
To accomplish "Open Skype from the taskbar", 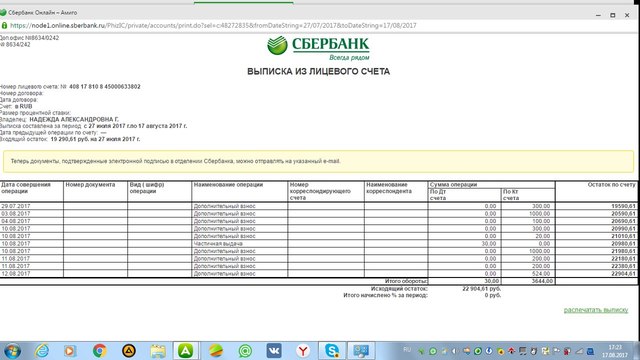I will pyautogui.click(x=332, y=351).
